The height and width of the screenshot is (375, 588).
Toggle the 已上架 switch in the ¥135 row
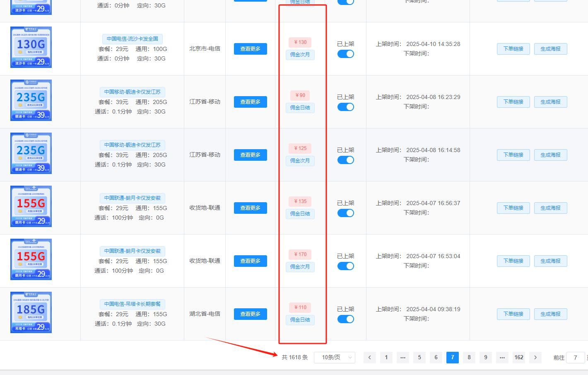(346, 213)
